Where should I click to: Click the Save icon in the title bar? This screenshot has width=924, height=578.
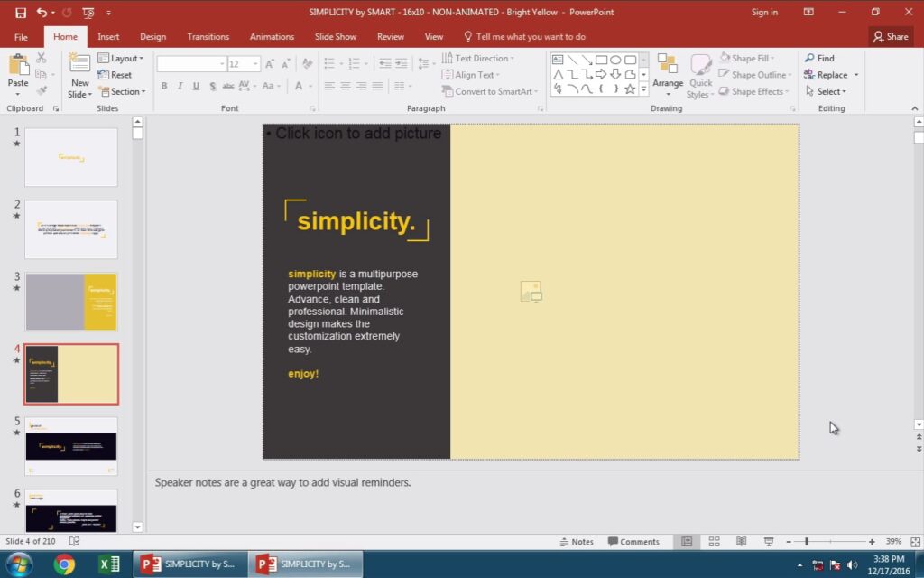coord(21,13)
